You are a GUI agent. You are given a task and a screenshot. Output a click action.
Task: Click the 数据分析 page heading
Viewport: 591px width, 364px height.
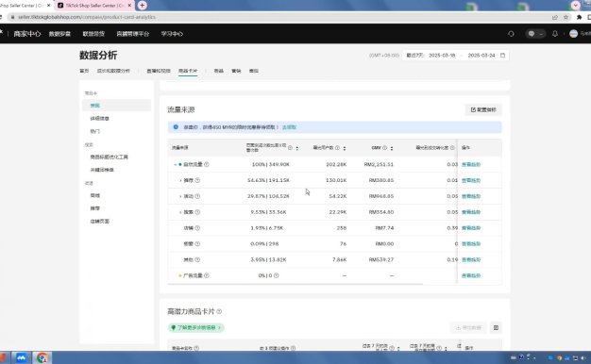pos(98,56)
